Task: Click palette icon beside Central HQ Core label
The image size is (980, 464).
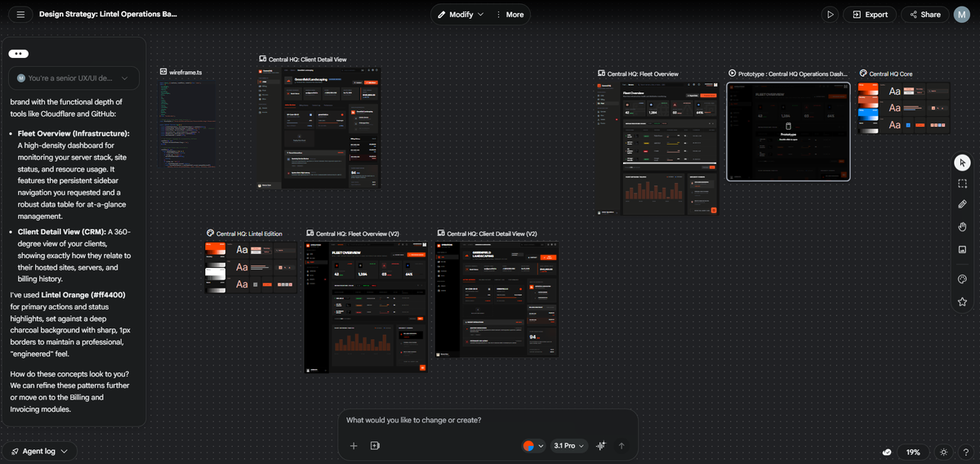Action: (x=863, y=74)
